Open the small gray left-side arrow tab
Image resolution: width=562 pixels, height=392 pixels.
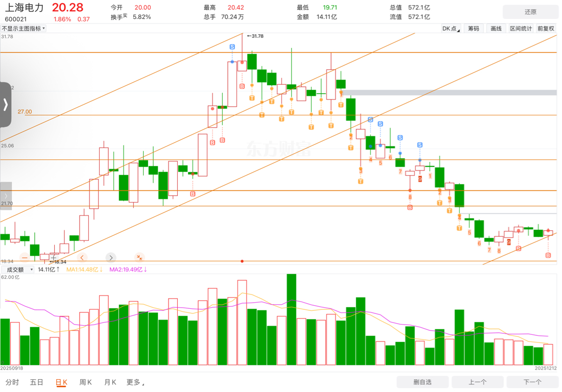[x=6, y=196]
